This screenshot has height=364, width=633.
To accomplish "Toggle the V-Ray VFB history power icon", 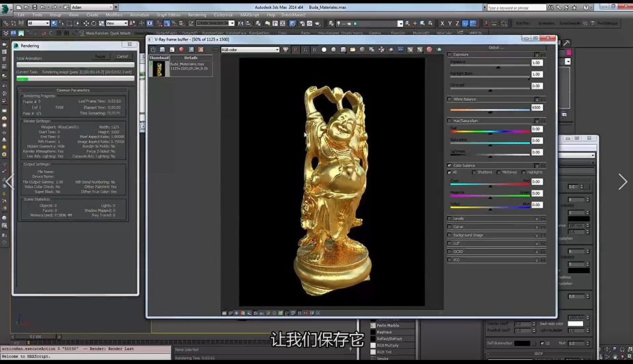I will [x=153, y=50].
